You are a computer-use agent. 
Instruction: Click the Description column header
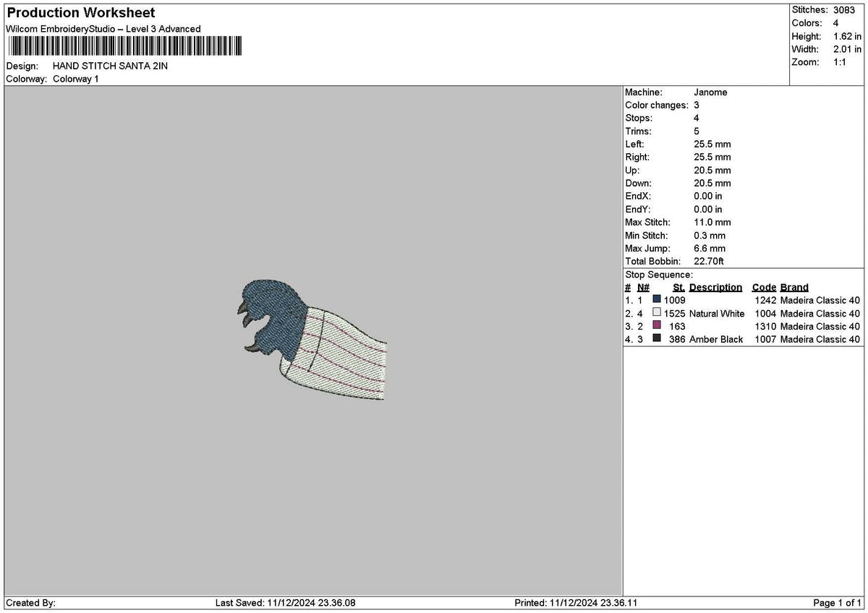point(715,287)
